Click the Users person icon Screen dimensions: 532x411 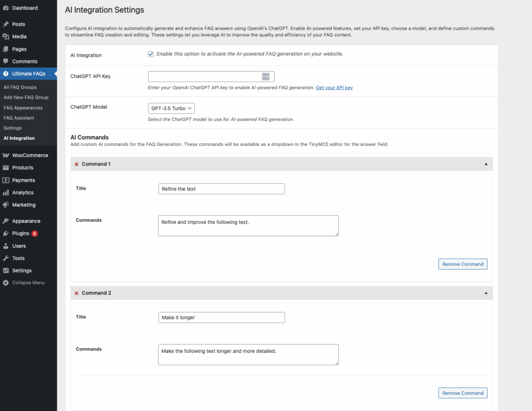click(6, 246)
